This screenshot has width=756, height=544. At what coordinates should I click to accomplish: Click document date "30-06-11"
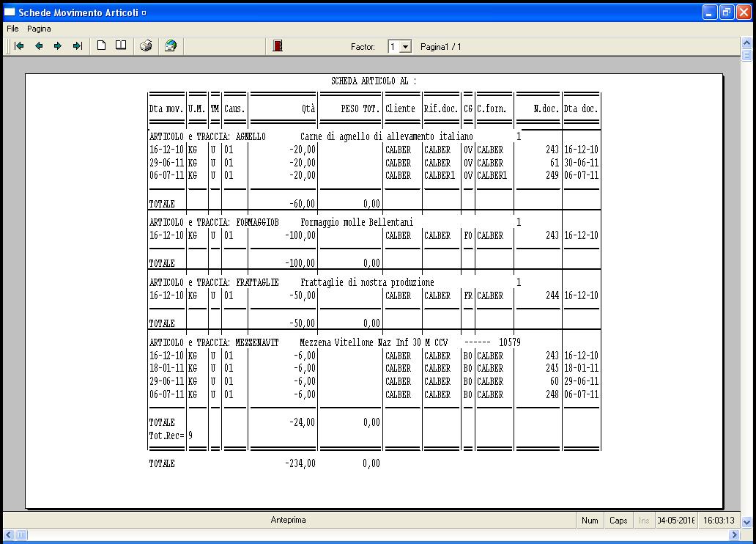582,163
